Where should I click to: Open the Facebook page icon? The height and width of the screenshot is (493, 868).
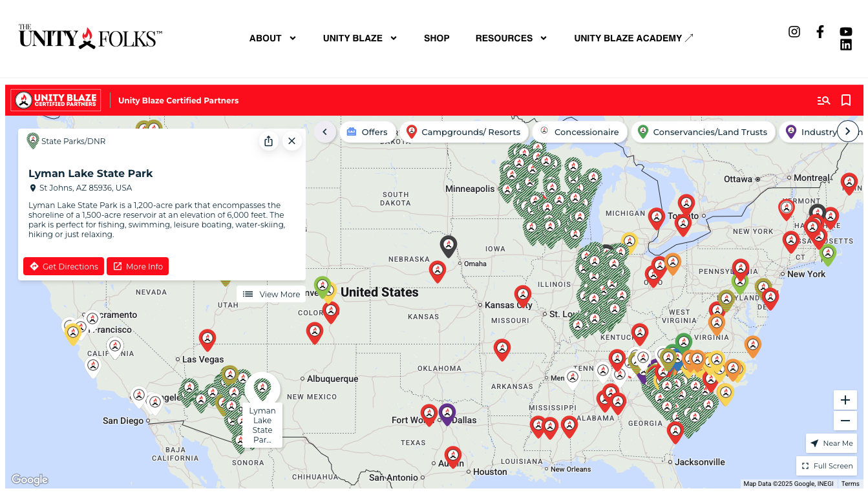pos(820,32)
